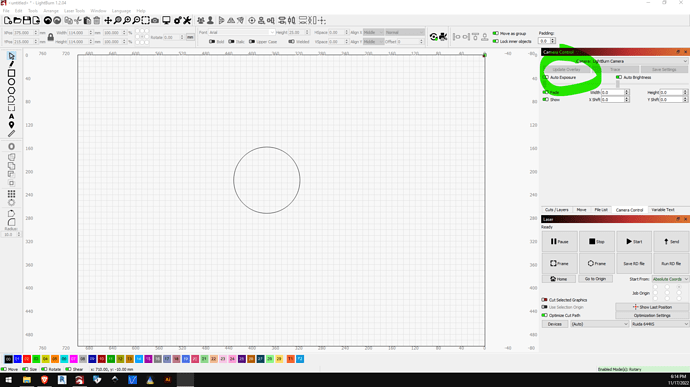The height and width of the screenshot is (387, 690).
Task: Open Preview with the monitor icon
Action: pyautogui.click(x=166, y=21)
